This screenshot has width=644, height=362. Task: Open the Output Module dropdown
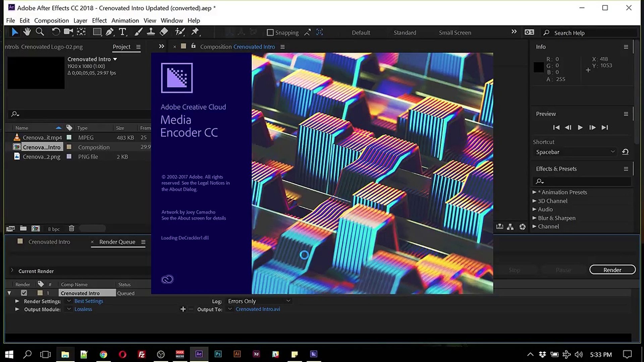pos(69,309)
